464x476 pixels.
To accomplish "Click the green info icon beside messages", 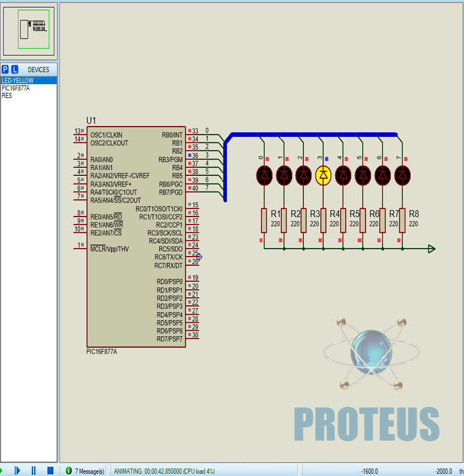I will [68, 471].
